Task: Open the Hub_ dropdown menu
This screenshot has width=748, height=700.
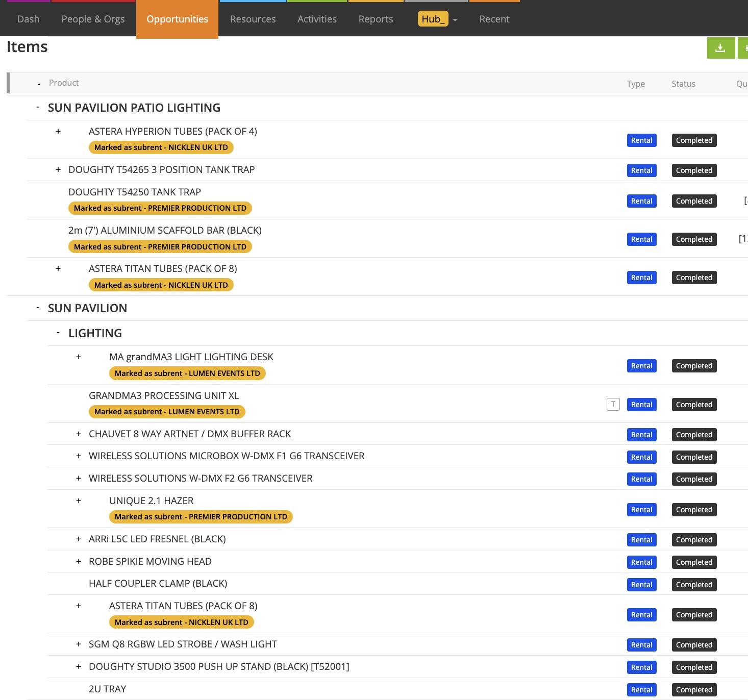Action: point(437,19)
